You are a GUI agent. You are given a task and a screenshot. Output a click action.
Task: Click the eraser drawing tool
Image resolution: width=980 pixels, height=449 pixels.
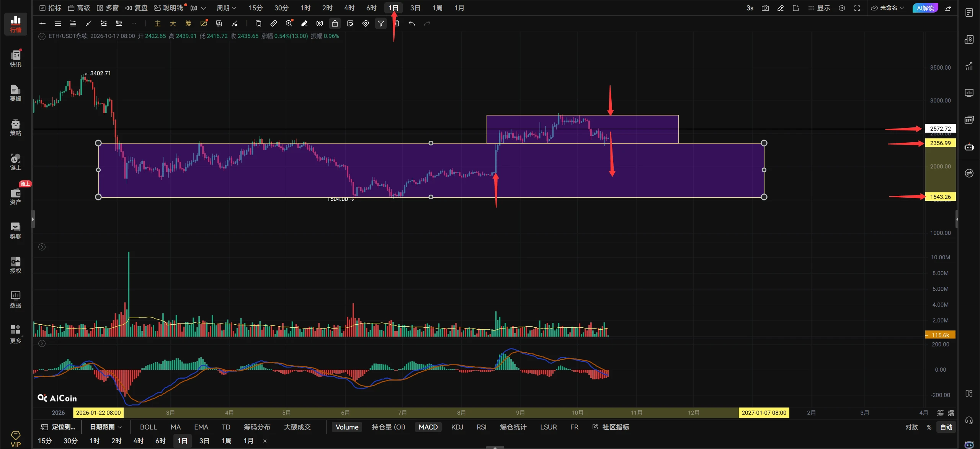[304, 23]
